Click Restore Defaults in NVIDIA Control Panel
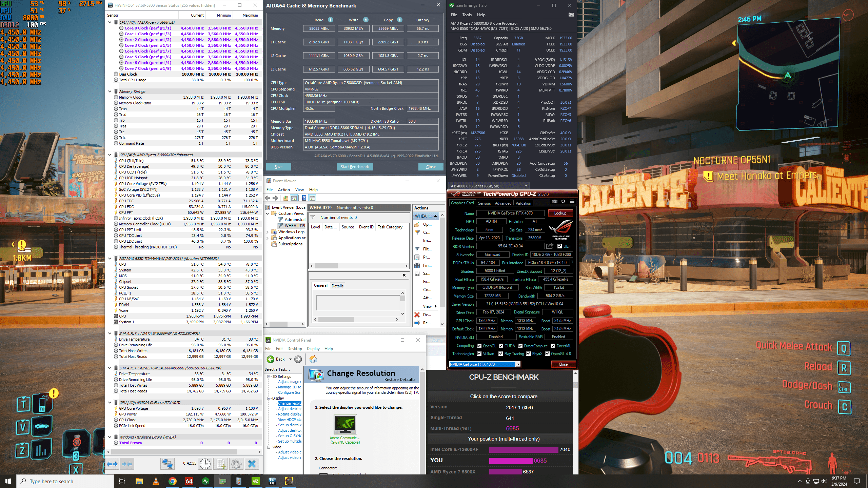The image size is (868, 488). coord(400,380)
